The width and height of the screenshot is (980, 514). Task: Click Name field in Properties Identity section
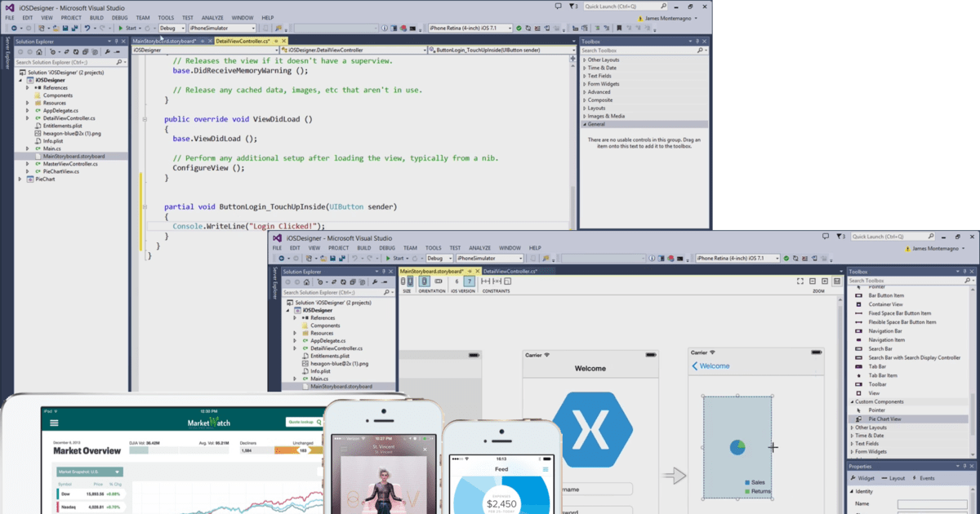tap(932, 505)
